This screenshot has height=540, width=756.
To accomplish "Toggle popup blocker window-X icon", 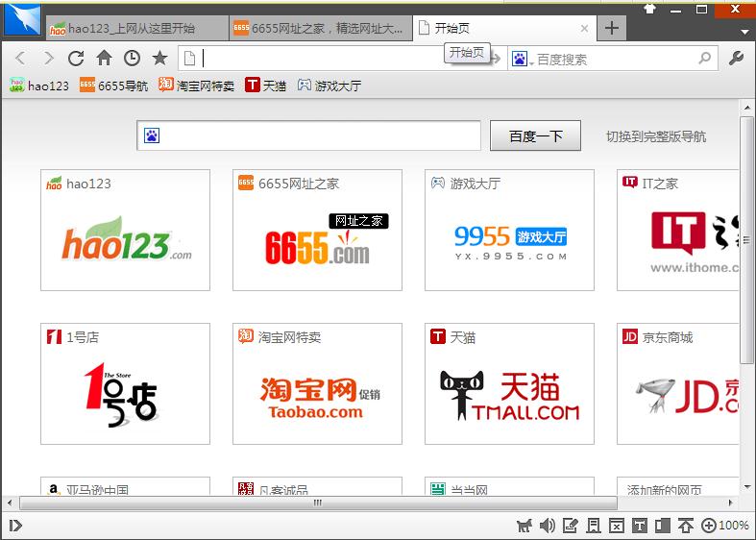I will [x=616, y=526].
